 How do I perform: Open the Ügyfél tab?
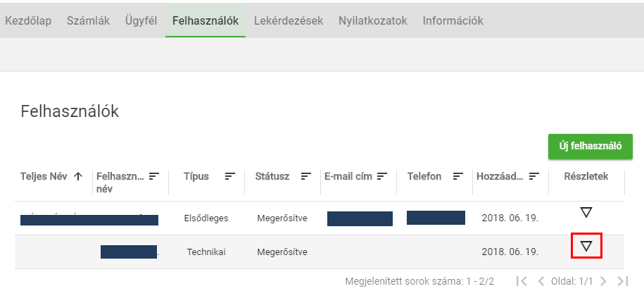click(141, 20)
